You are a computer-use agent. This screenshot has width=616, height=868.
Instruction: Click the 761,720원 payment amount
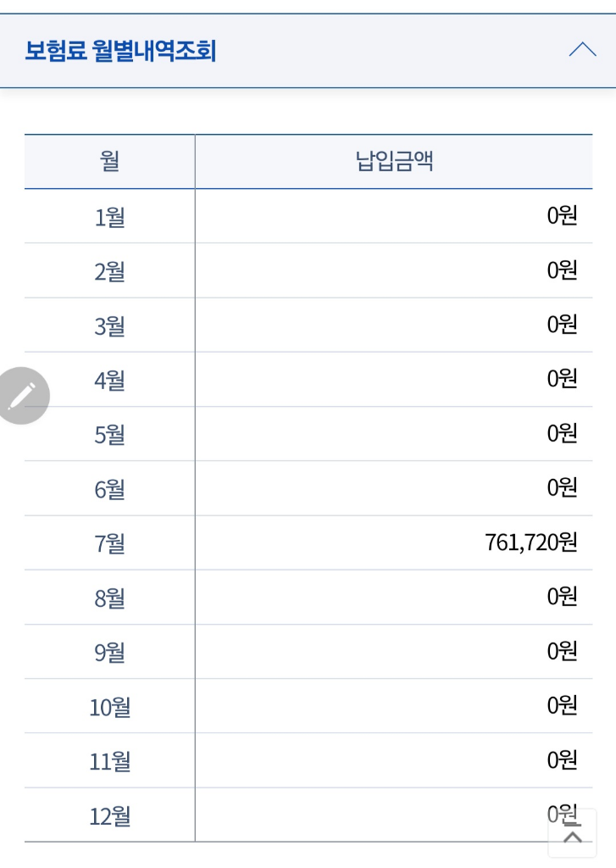[530, 542]
